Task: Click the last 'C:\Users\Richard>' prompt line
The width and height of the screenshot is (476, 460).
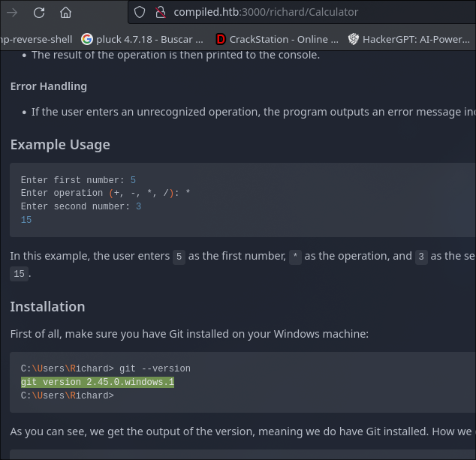Action: (x=68, y=395)
